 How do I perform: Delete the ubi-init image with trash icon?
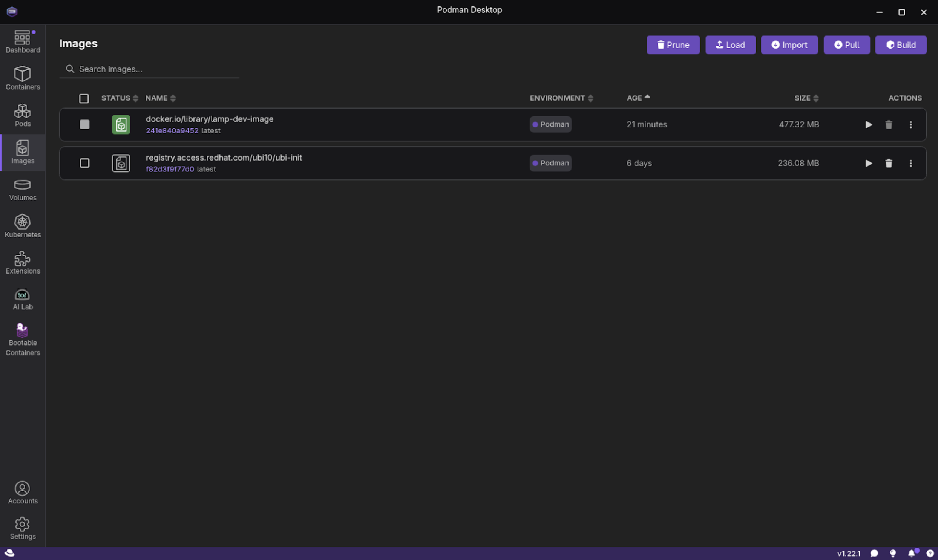(x=889, y=163)
